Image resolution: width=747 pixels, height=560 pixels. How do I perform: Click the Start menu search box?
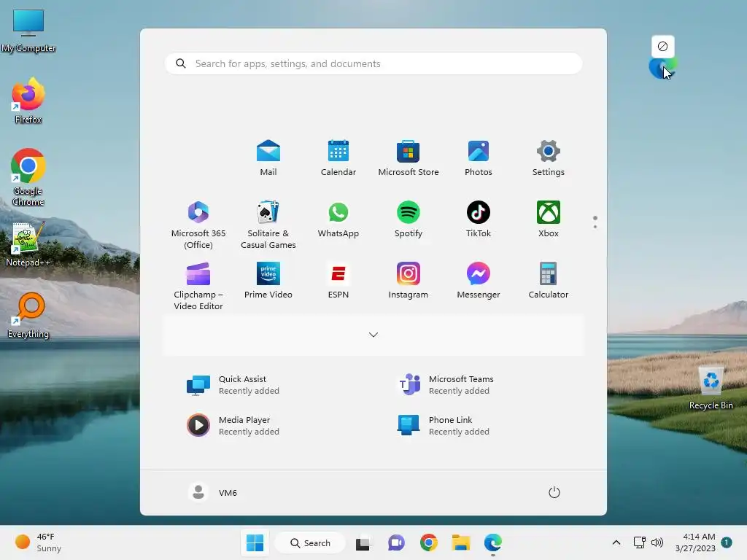373,63
